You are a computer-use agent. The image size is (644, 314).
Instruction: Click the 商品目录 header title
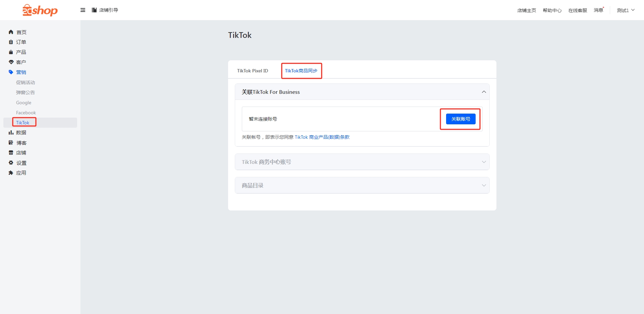[253, 185]
